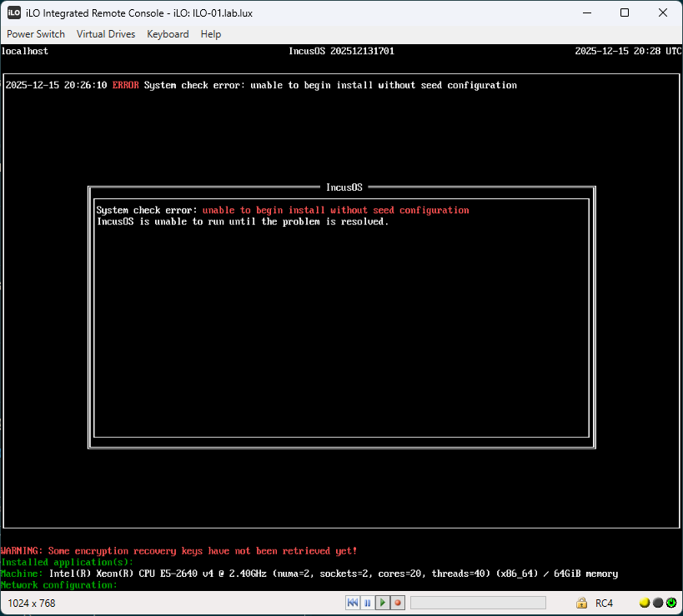683x616 pixels.
Task: Open the Help menu
Action: point(211,34)
